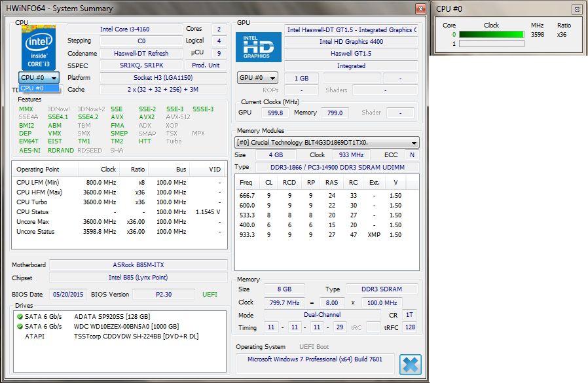Click the ECC value N field
Viewport: 588px width, 383px height.
click(412, 155)
